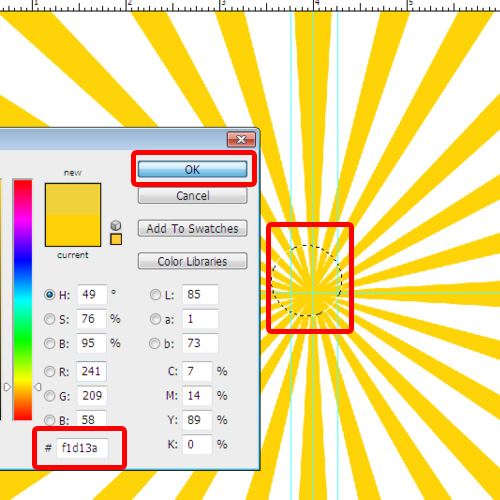Click the hex color input field
This screenshot has width=500, height=500.
tap(82, 448)
